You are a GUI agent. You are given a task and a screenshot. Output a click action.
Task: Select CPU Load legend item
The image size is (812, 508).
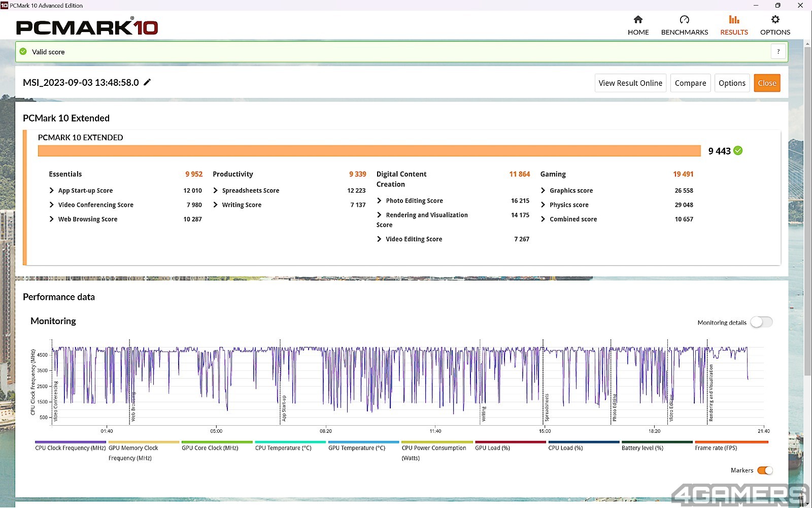click(x=584, y=446)
